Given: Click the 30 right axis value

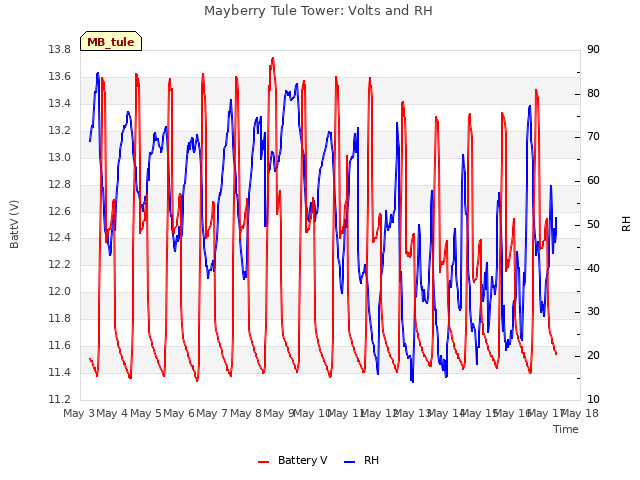Looking at the screenshot, I should (x=593, y=312).
